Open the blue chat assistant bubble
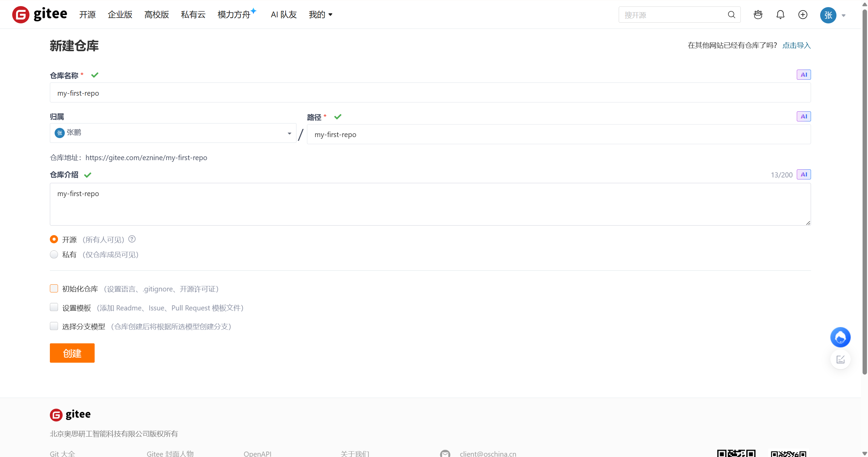Screen dimensions: 868x457 pyautogui.click(x=840, y=337)
